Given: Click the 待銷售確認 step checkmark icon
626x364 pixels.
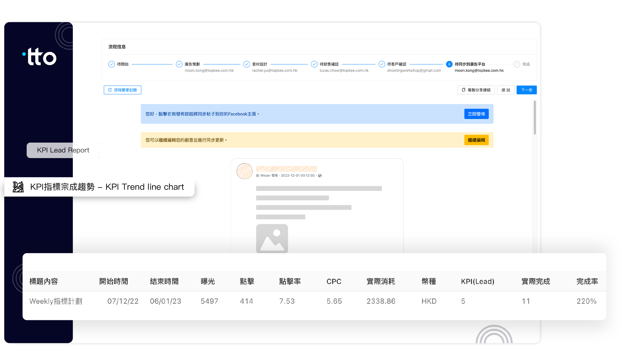Looking at the screenshot, I should pyautogui.click(x=314, y=64).
